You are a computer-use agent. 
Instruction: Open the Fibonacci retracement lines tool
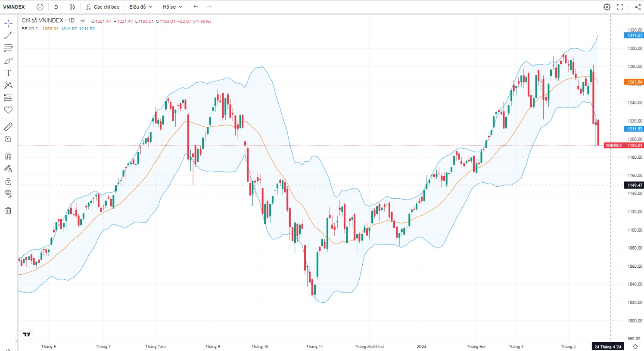point(8,48)
